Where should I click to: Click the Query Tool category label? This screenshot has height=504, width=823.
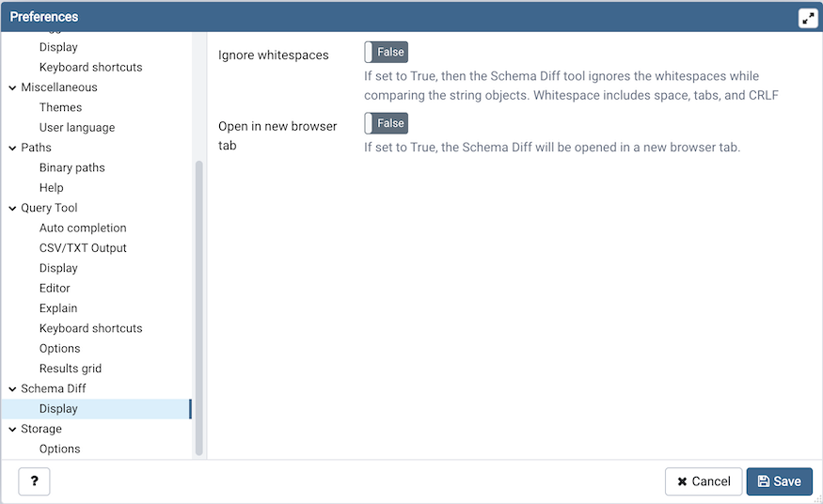49,208
